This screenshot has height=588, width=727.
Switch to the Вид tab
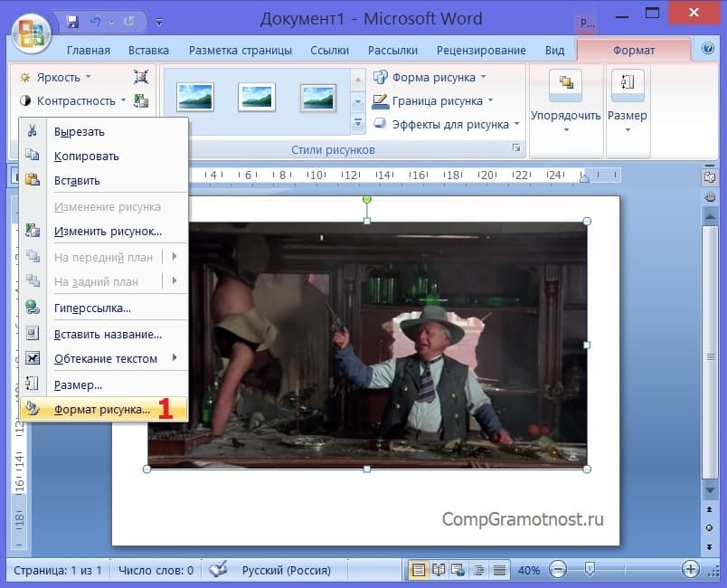(554, 50)
